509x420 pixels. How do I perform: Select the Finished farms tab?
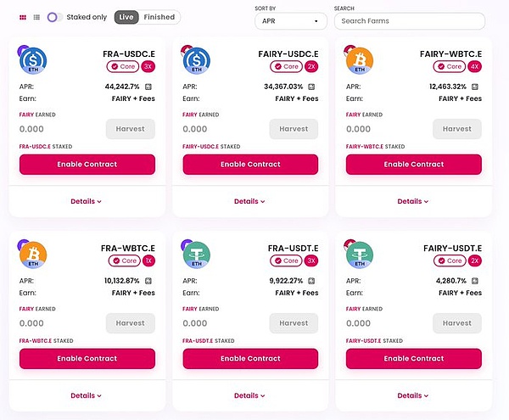coord(159,17)
